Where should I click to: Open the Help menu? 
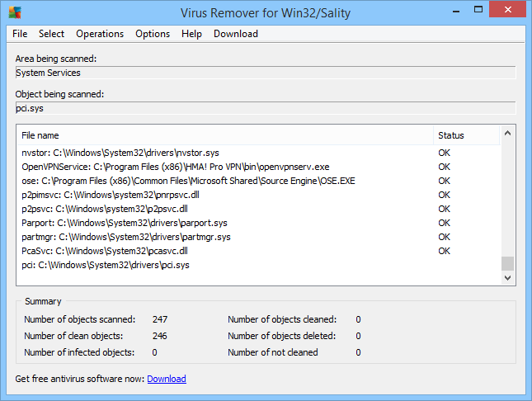[191, 34]
